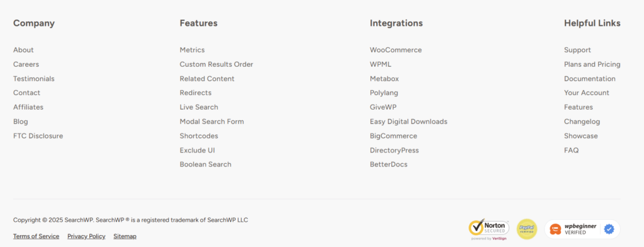Image resolution: width=644 pixels, height=247 pixels.
Task: Go to the Careers link
Action: (26, 64)
